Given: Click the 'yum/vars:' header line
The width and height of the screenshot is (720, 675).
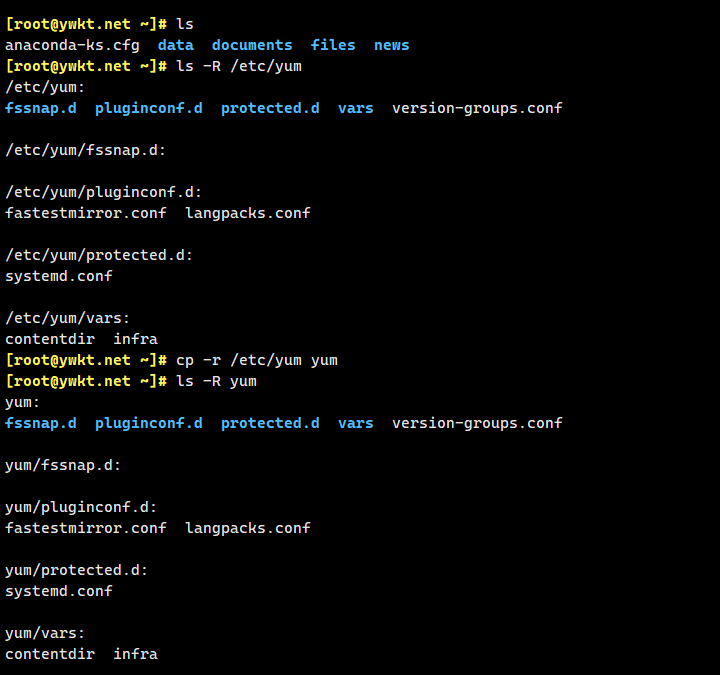Looking at the screenshot, I should point(45,633).
